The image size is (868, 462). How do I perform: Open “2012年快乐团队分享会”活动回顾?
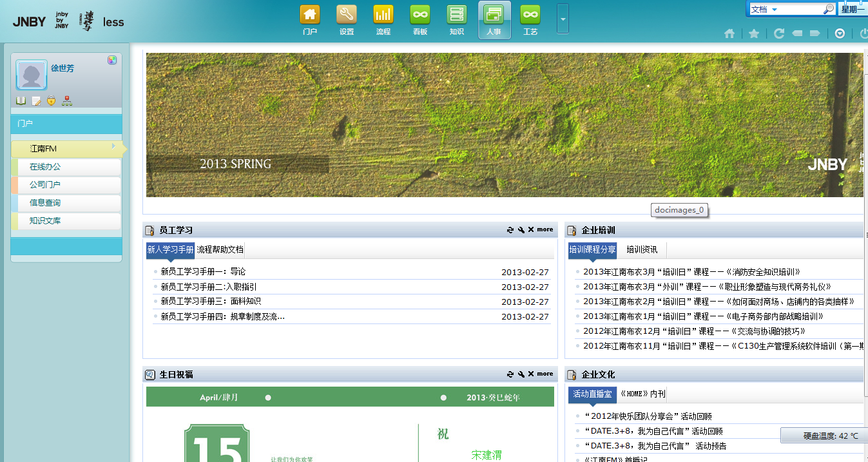[648, 416]
